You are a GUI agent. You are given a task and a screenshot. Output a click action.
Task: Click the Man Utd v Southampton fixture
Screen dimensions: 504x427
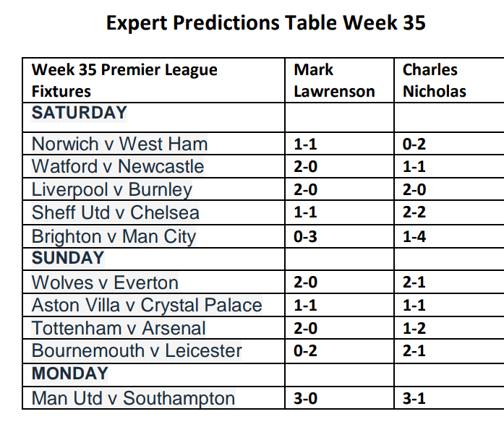click(x=133, y=398)
